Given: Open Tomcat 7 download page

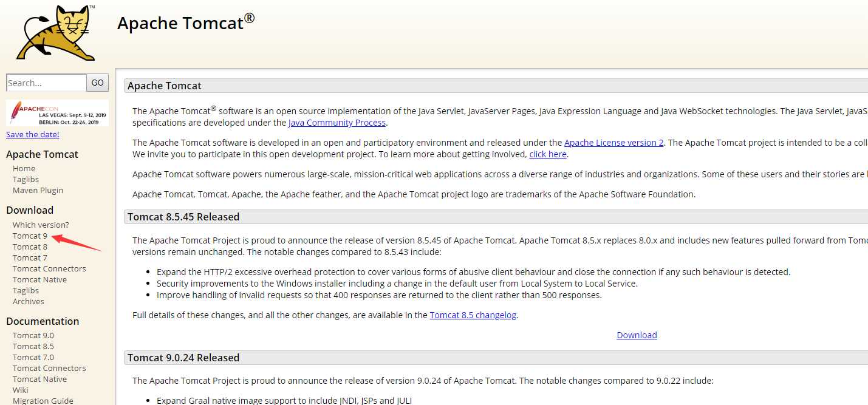Looking at the screenshot, I should tap(30, 257).
